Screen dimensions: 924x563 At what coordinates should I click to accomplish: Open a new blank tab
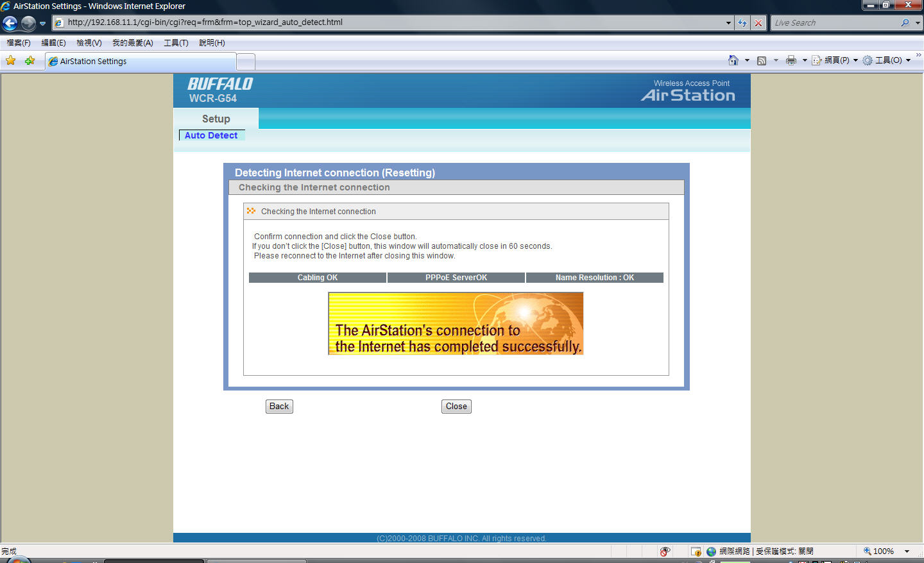tap(246, 62)
